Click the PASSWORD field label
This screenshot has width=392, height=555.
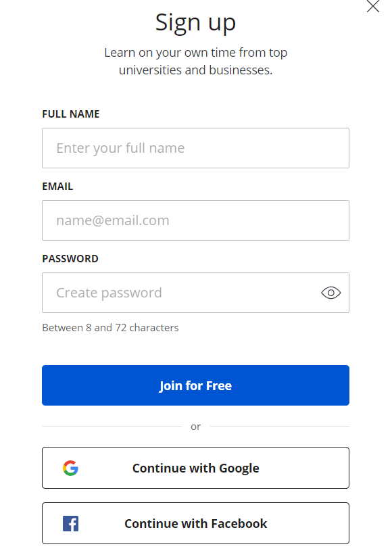tap(70, 259)
